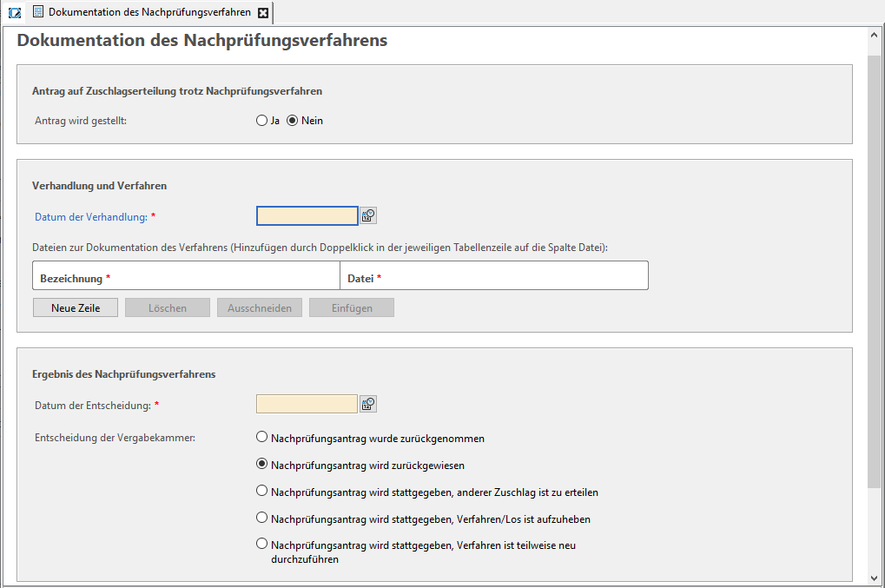
Task: Choose Nachprüfungsantrag wird zurückgewiesen
Action: coord(261,464)
